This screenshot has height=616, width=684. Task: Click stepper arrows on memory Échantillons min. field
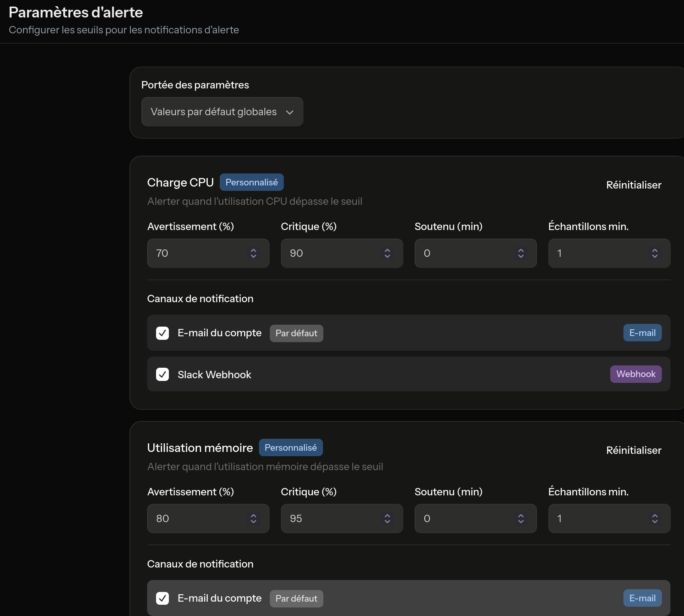pos(654,519)
